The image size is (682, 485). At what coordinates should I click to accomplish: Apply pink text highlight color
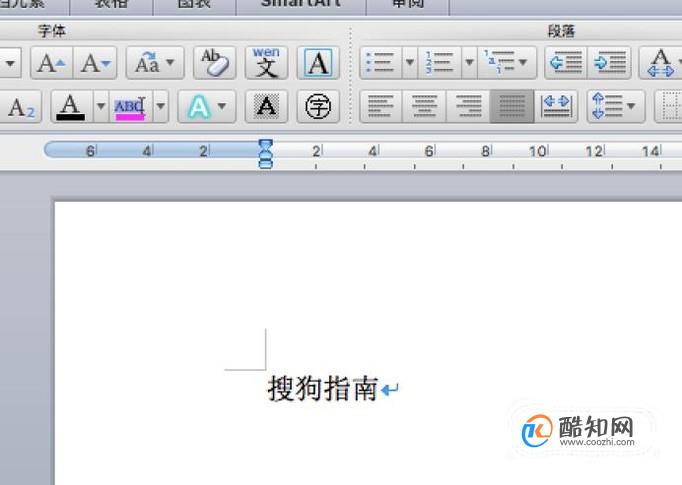[x=130, y=107]
